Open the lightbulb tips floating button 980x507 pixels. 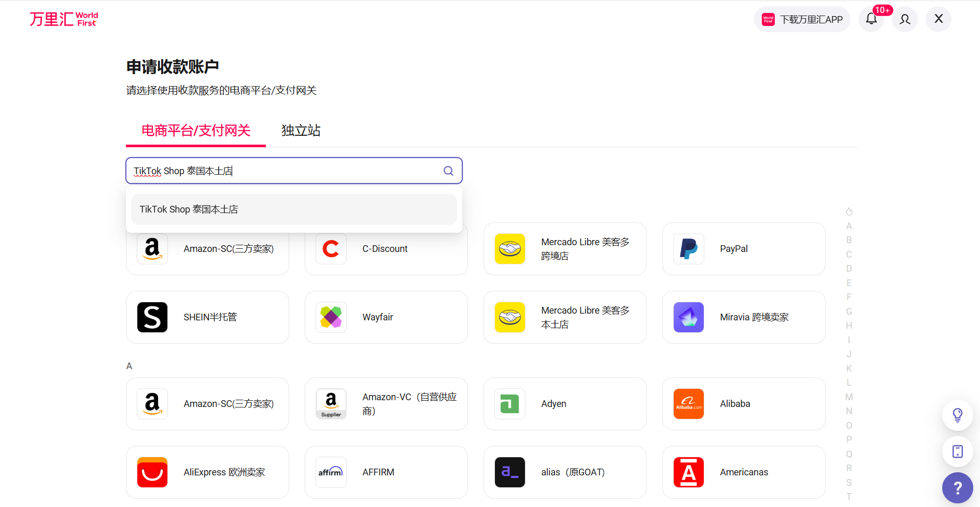tap(957, 415)
